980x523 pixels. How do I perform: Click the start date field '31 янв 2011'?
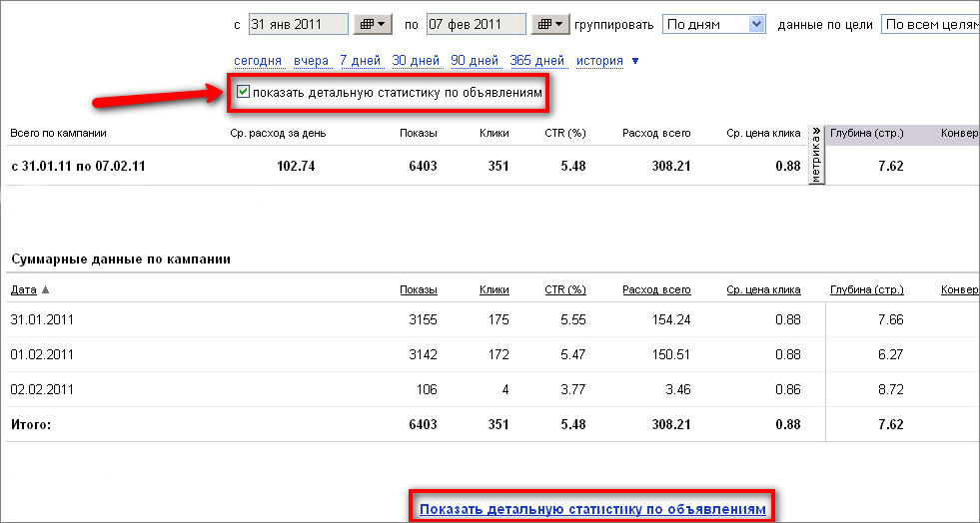pos(298,24)
